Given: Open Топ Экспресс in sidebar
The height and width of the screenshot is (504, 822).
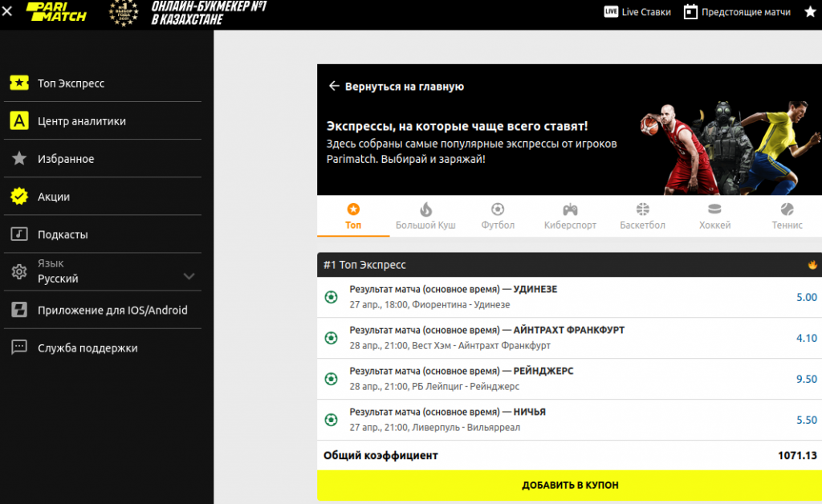Looking at the screenshot, I should (103, 83).
